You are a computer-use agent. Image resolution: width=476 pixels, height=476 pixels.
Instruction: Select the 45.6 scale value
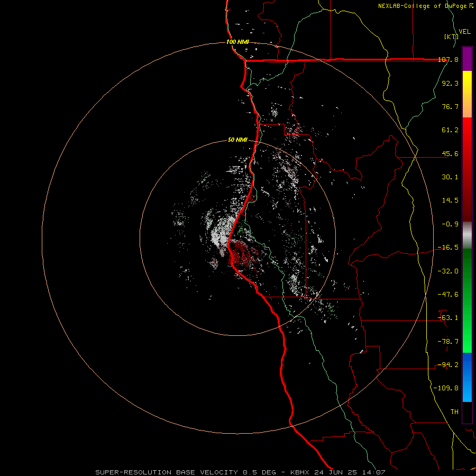pos(450,153)
